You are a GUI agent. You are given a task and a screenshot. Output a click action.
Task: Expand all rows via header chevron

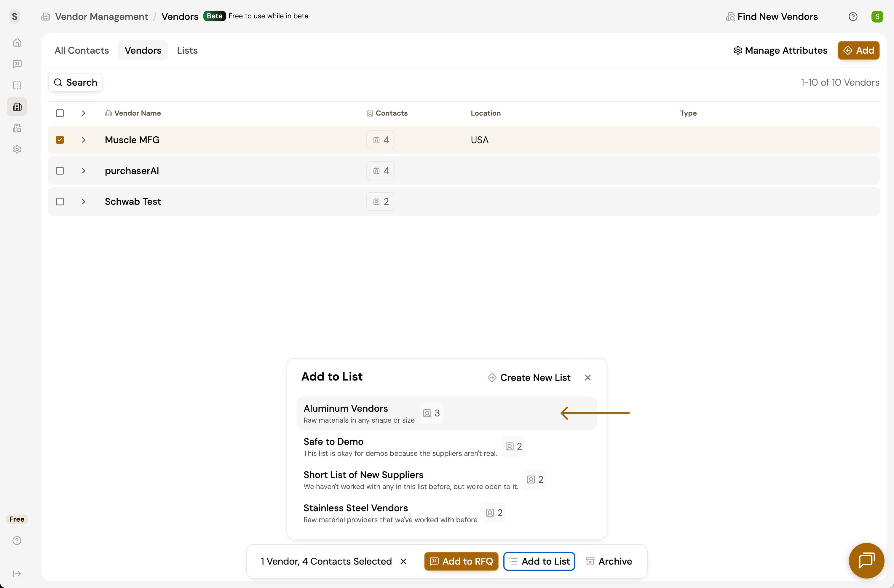pos(83,114)
